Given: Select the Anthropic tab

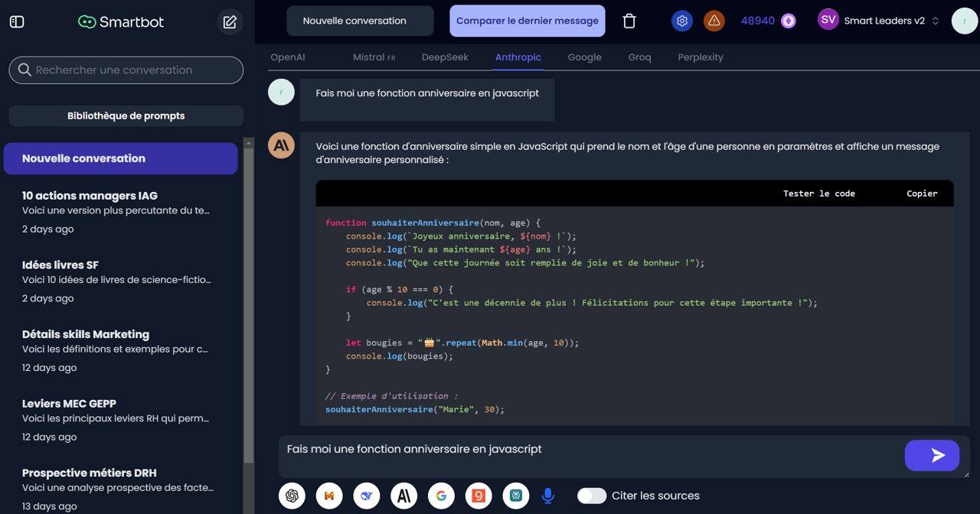Looking at the screenshot, I should click(518, 57).
